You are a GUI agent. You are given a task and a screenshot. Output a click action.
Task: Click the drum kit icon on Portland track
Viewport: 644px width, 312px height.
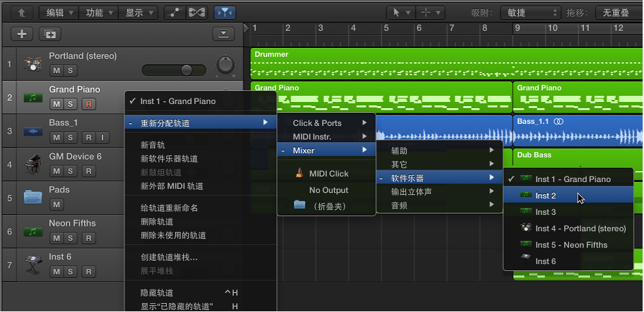(x=32, y=64)
